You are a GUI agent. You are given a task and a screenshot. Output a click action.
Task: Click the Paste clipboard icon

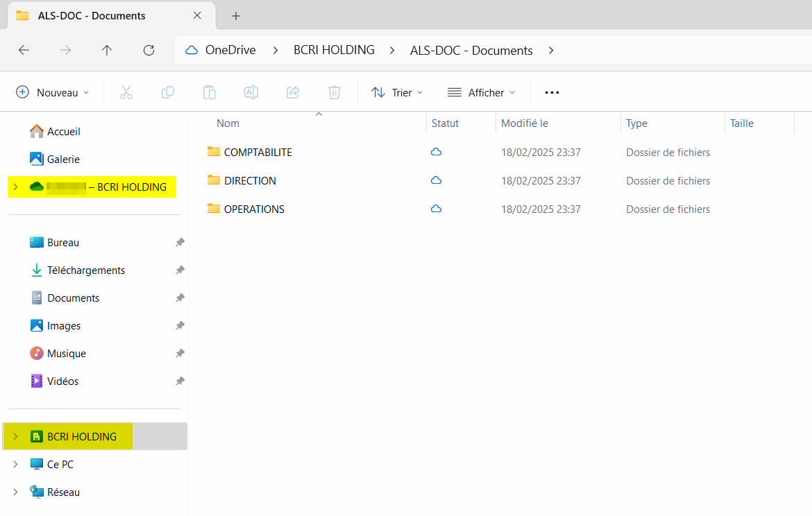pyautogui.click(x=209, y=93)
